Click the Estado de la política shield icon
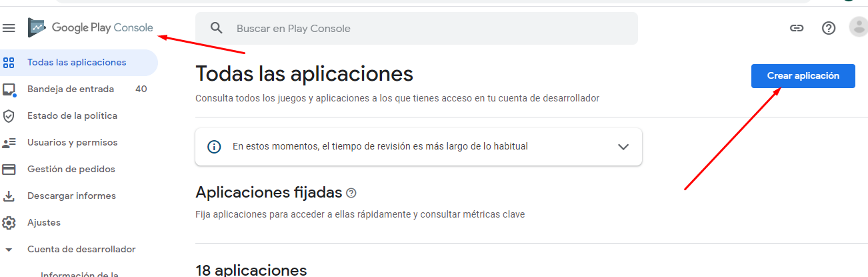This screenshot has width=868, height=277. (9, 116)
